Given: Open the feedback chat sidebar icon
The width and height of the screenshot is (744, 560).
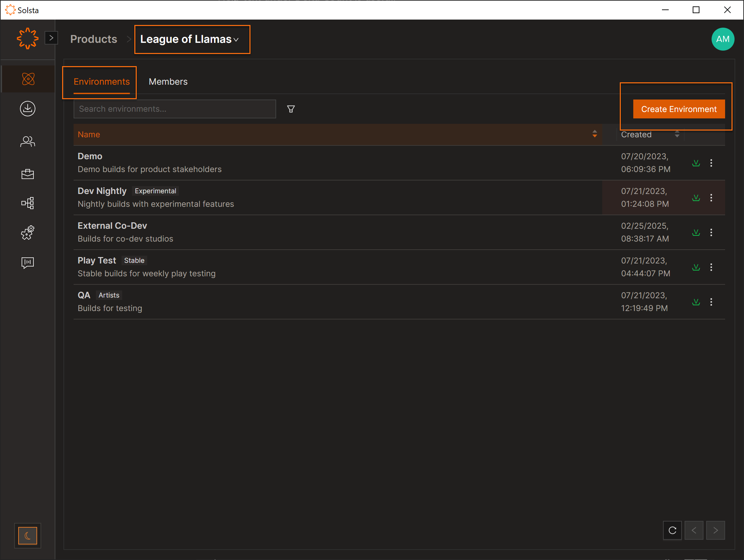Looking at the screenshot, I should (x=28, y=262).
